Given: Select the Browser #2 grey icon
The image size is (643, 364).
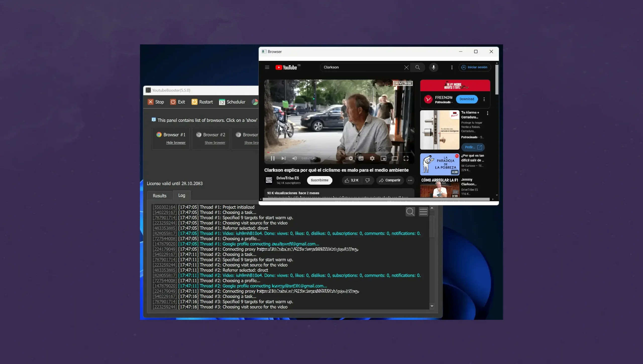Looking at the screenshot, I should pos(199,135).
